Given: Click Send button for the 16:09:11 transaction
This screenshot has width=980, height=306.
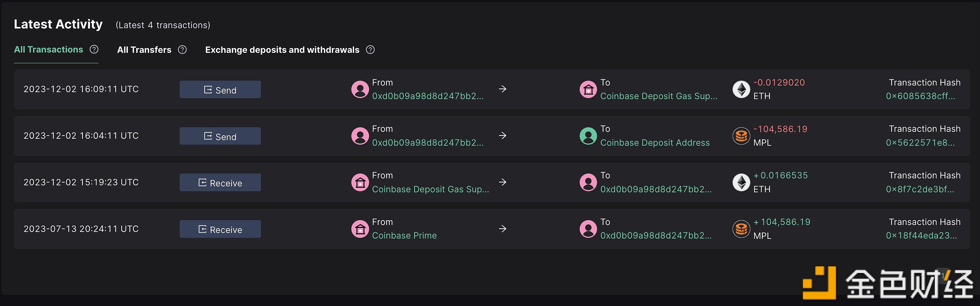Looking at the screenshot, I should click(x=220, y=89).
